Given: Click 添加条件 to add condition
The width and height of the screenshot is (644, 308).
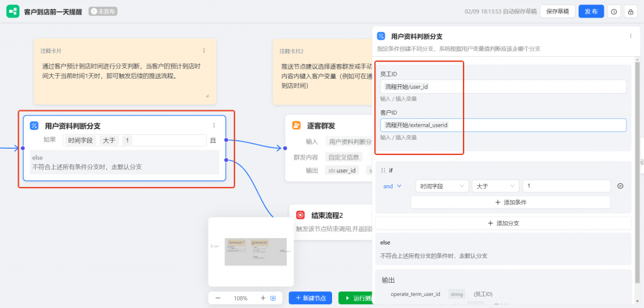Looking at the screenshot, I should 511,202.
